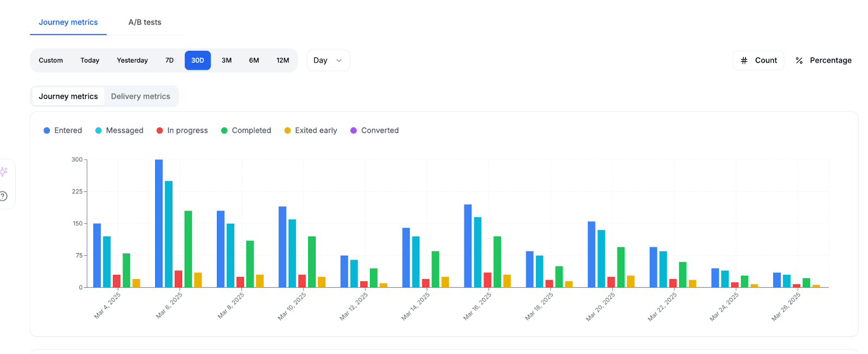Image resolution: width=868 pixels, height=354 pixels.
Task: Click the tallest Entered bar for Mar 6
Action: pos(159,223)
